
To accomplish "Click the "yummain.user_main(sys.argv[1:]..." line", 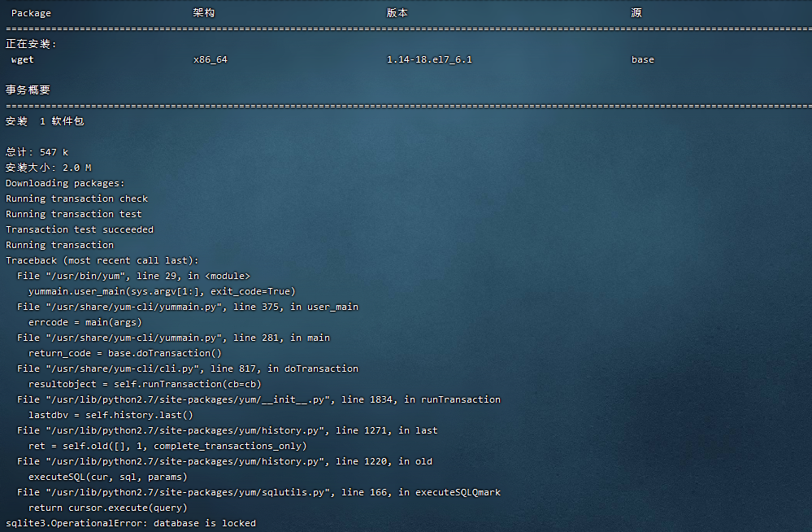I will [162, 291].
